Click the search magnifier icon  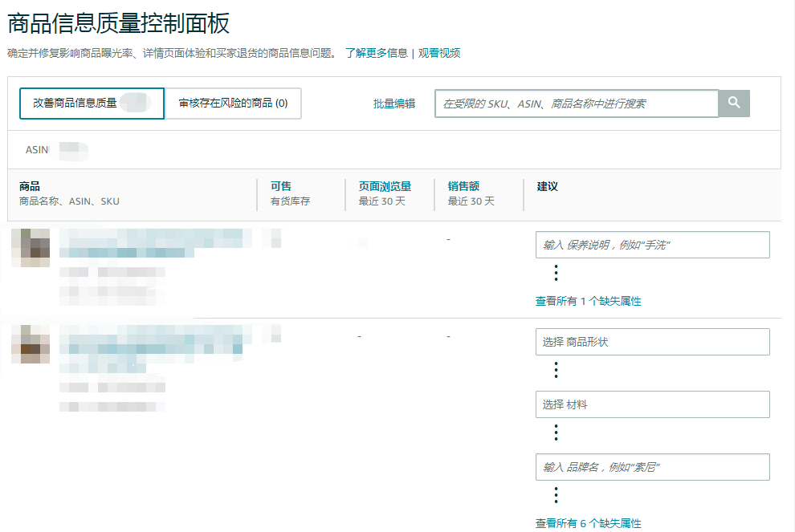(734, 103)
